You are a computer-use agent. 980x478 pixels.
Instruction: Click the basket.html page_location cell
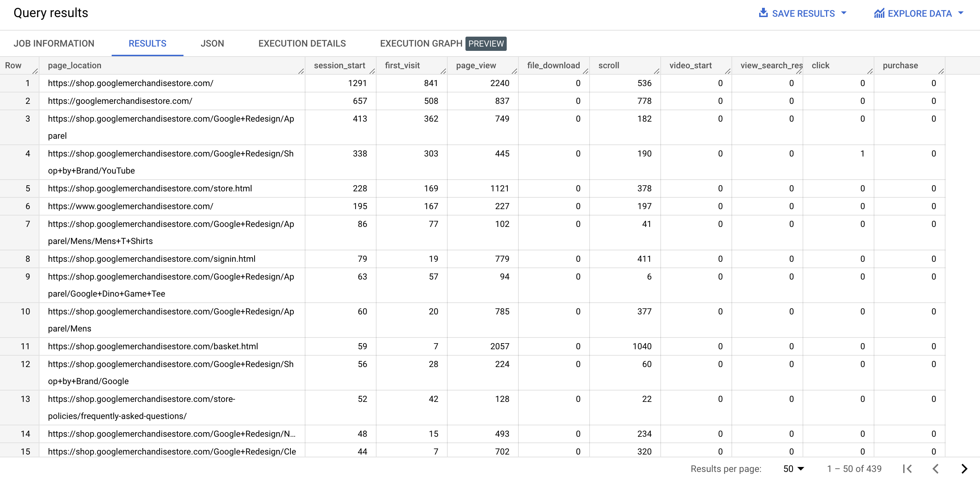click(153, 346)
